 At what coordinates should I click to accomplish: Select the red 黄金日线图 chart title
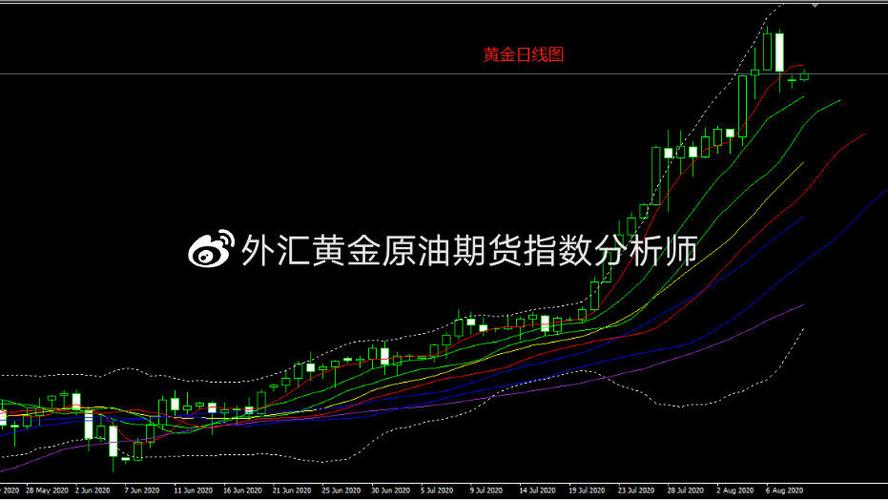click(x=523, y=55)
